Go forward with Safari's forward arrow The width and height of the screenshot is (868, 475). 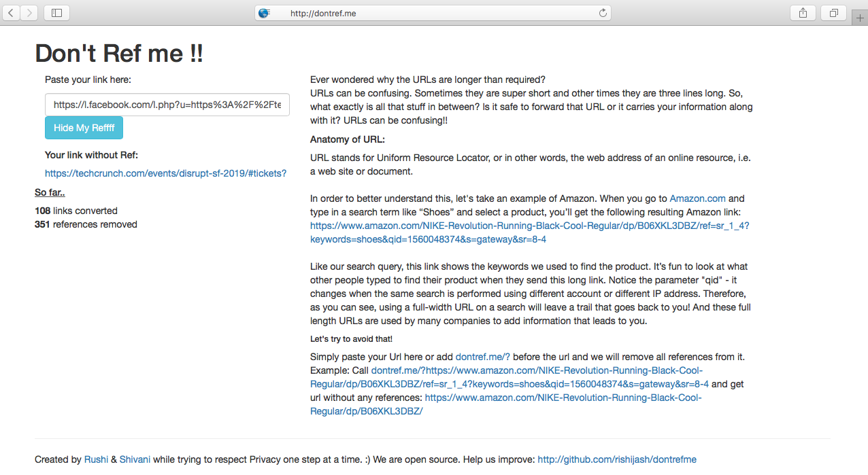pos(29,13)
